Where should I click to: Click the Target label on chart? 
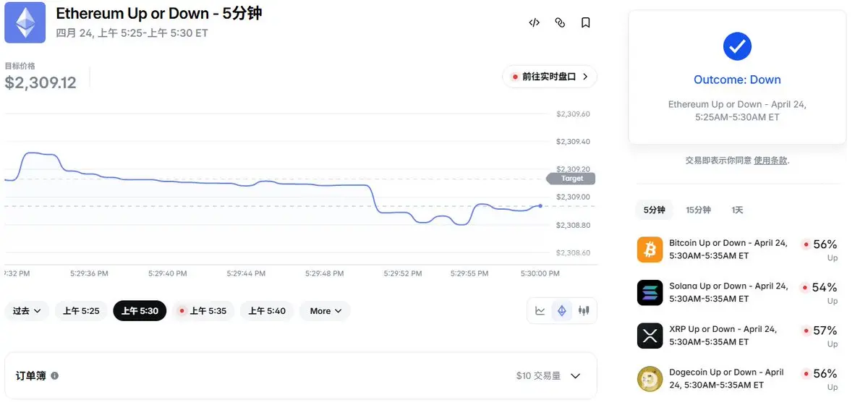point(572,179)
